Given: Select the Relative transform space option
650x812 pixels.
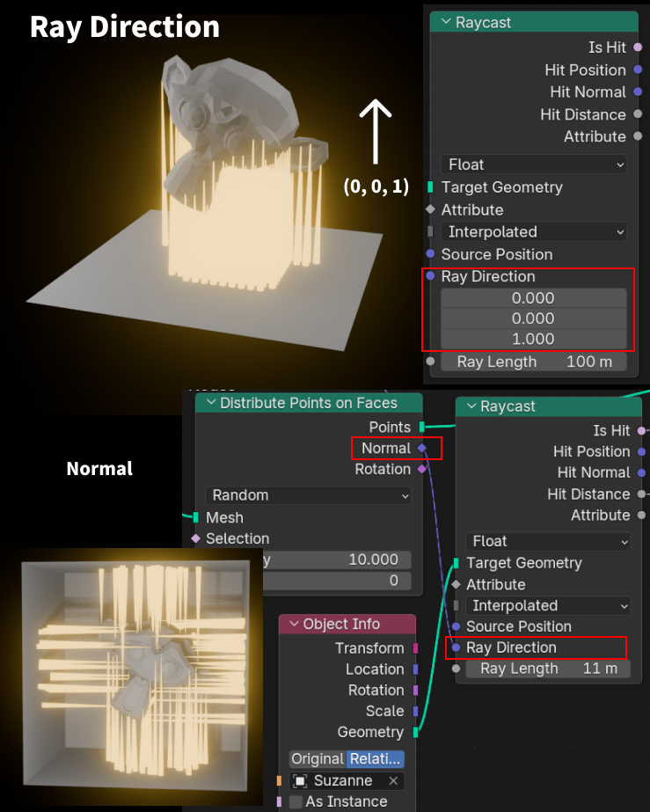Looking at the screenshot, I should [376, 759].
